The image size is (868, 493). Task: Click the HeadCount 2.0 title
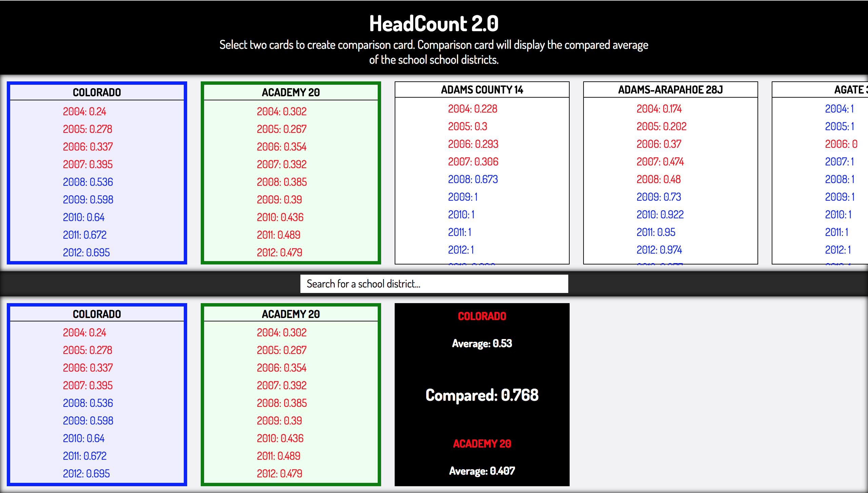(x=434, y=24)
